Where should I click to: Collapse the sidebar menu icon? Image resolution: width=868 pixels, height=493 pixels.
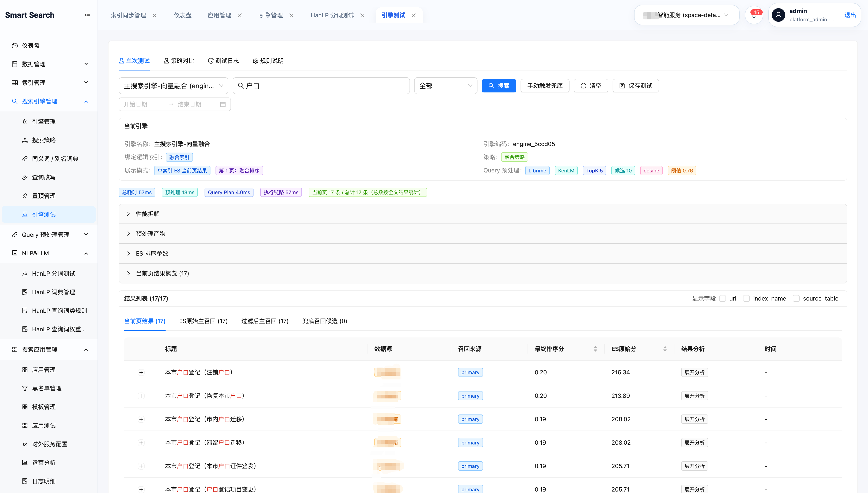(x=87, y=15)
